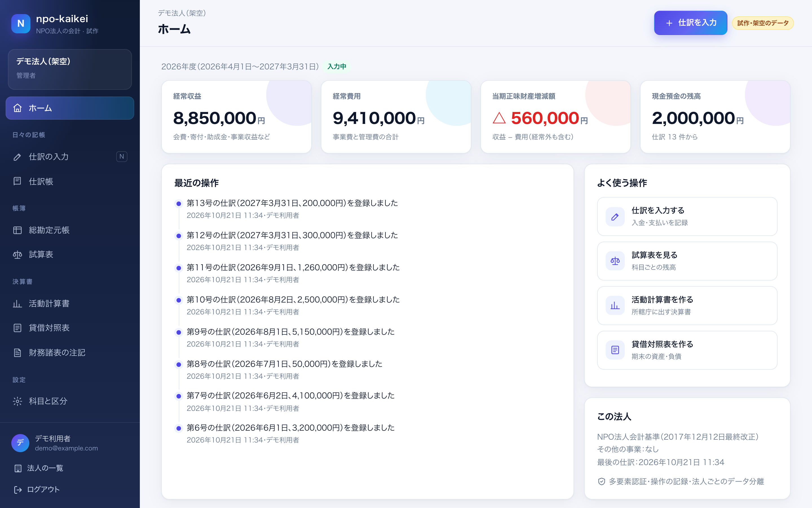Screen dimensions: 812x508
Task: Click the bar chart icon beside 活動計算書
Action: click(x=17, y=303)
